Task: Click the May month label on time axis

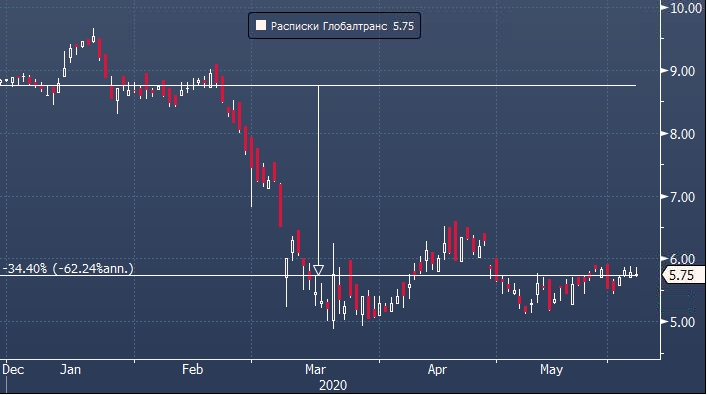Action: coord(551,370)
